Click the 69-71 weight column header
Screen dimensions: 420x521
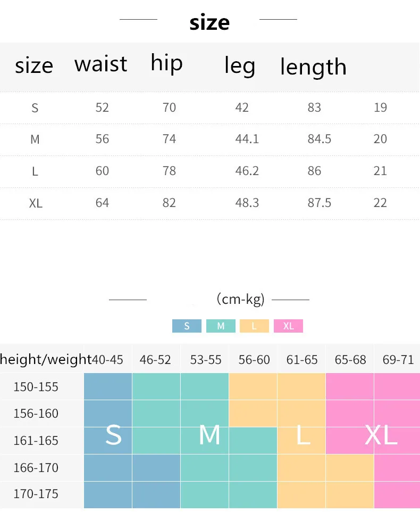[398, 360]
